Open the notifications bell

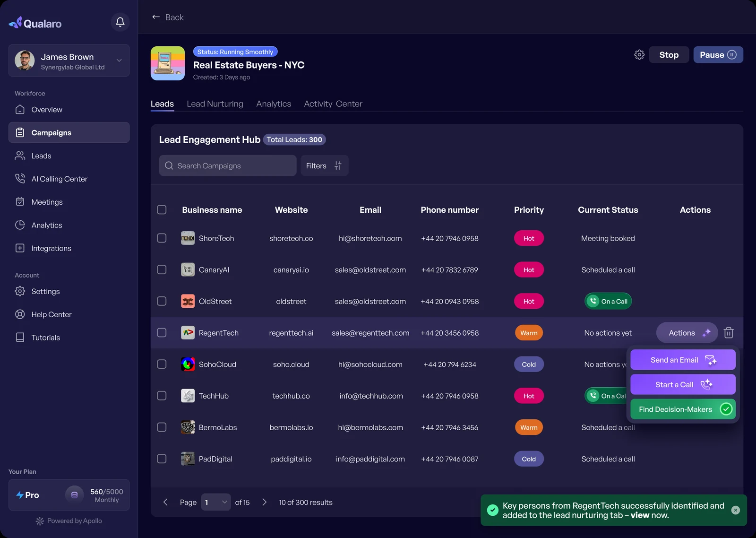coord(120,22)
